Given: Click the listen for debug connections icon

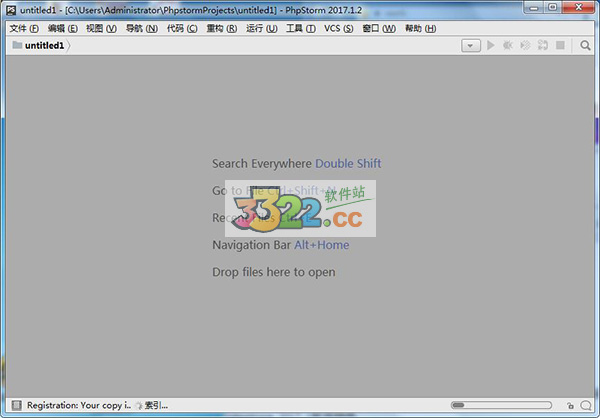Looking at the screenshot, I should click(542, 46).
